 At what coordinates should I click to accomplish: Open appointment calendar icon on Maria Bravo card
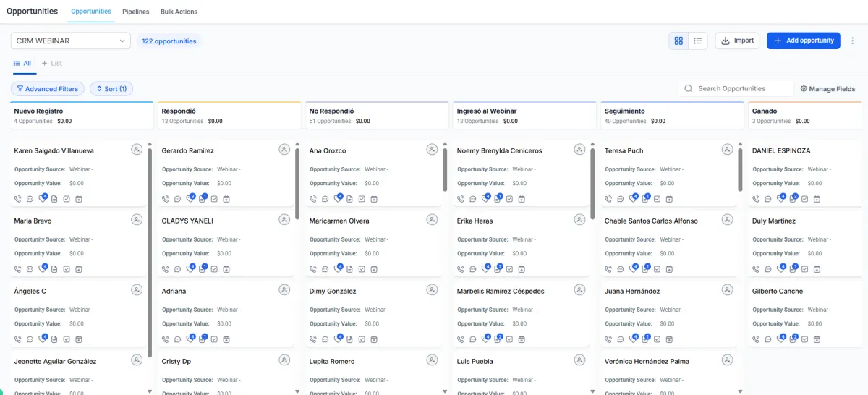point(79,269)
